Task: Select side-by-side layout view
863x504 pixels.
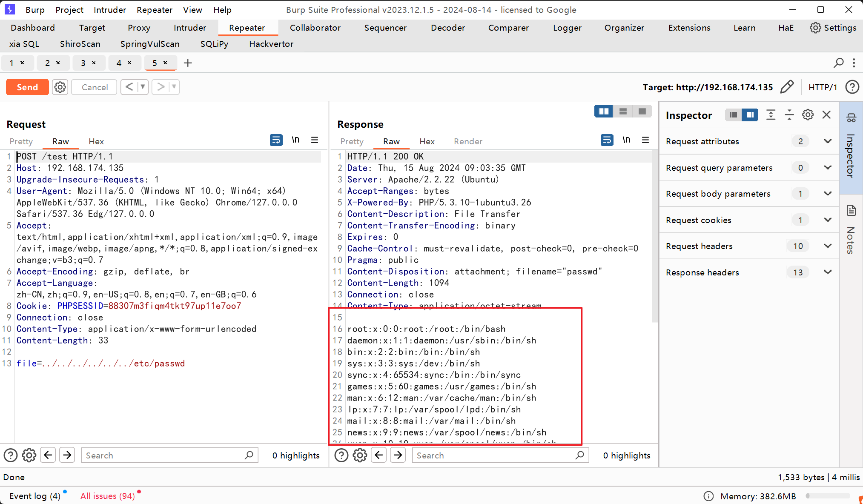Action: (604, 112)
